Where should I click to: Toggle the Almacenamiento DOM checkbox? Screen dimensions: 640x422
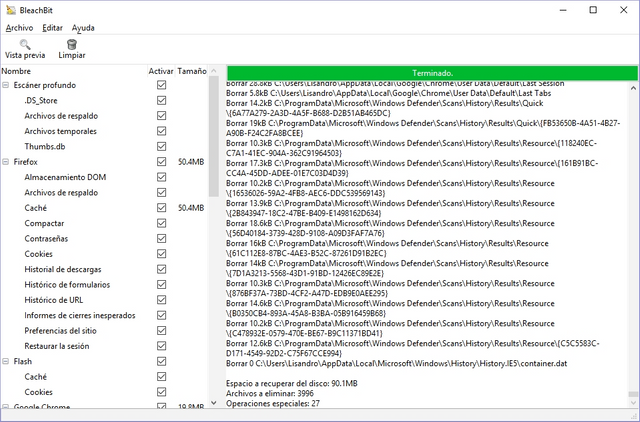click(162, 177)
